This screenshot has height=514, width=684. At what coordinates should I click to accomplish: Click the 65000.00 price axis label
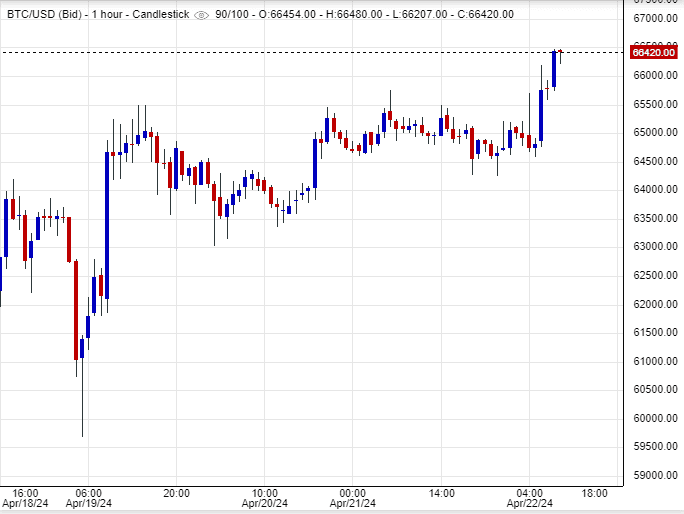click(657, 133)
